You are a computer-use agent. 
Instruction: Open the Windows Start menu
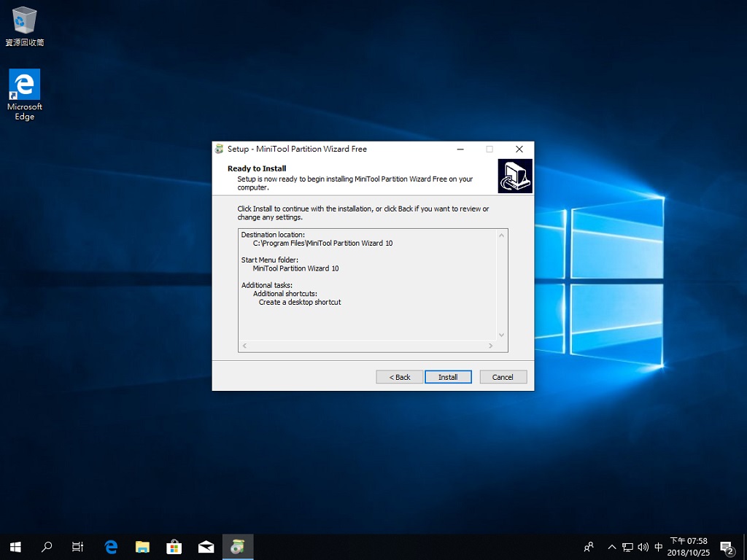(x=15, y=547)
